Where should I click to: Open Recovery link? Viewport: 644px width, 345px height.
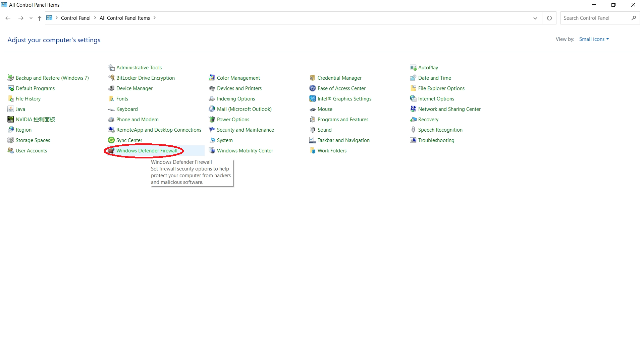click(x=428, y=120)
